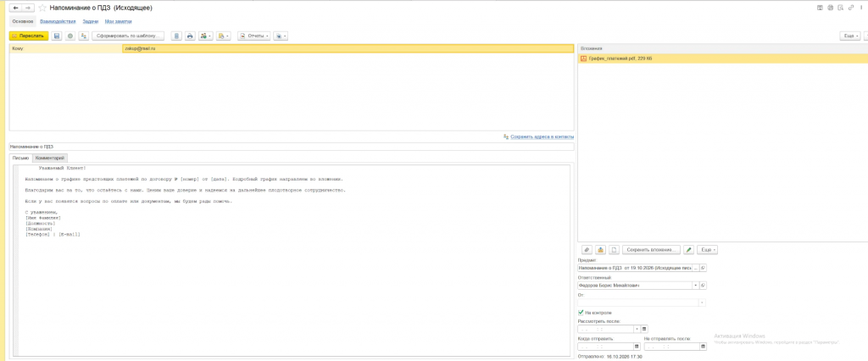Click the ellipsis select button in Предмет field
Image resolution: width=868 pixels, height=361 pixels.
[696, 268]
